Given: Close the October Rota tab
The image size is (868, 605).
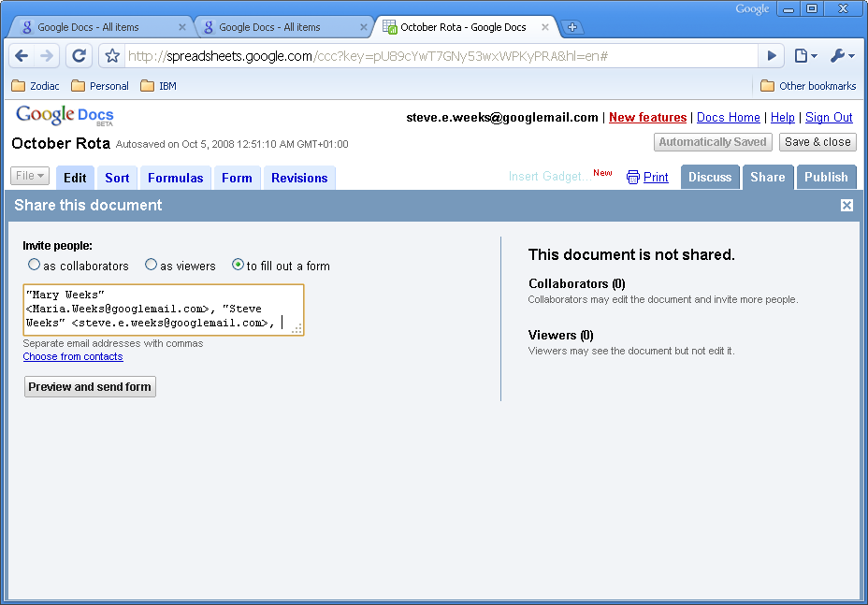Looking at the screenshot, I should (x=545, y=26).
